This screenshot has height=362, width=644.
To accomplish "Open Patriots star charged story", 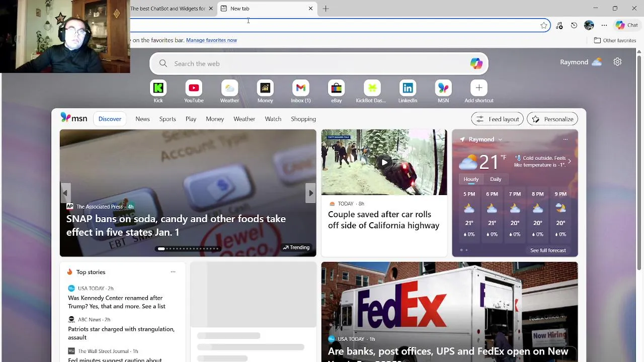I will (x=121, y=333).
